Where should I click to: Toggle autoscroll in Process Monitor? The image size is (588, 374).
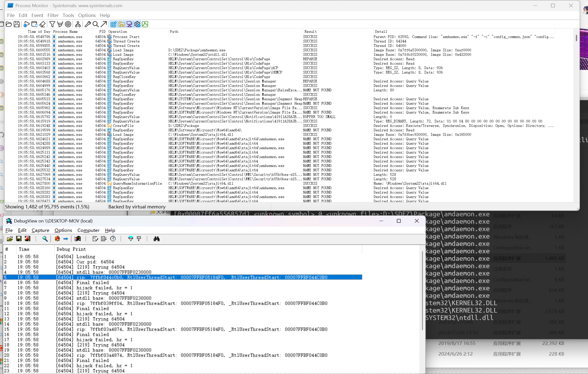[34, 24]
